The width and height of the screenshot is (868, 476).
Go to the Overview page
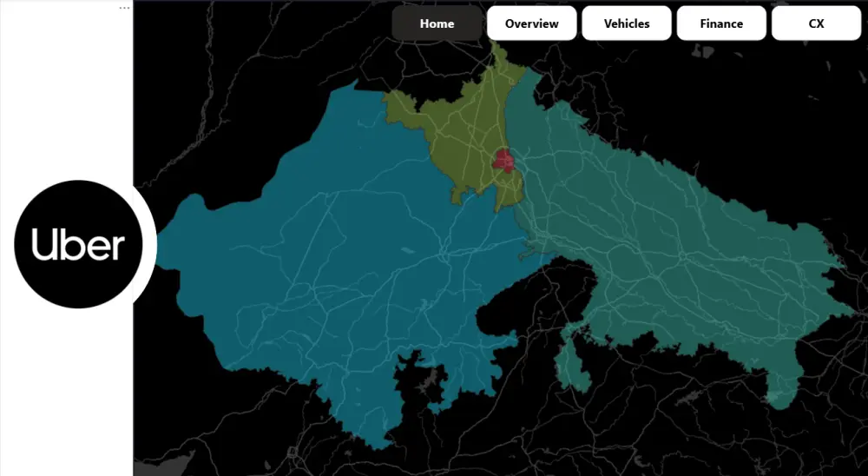click(531, 23)
